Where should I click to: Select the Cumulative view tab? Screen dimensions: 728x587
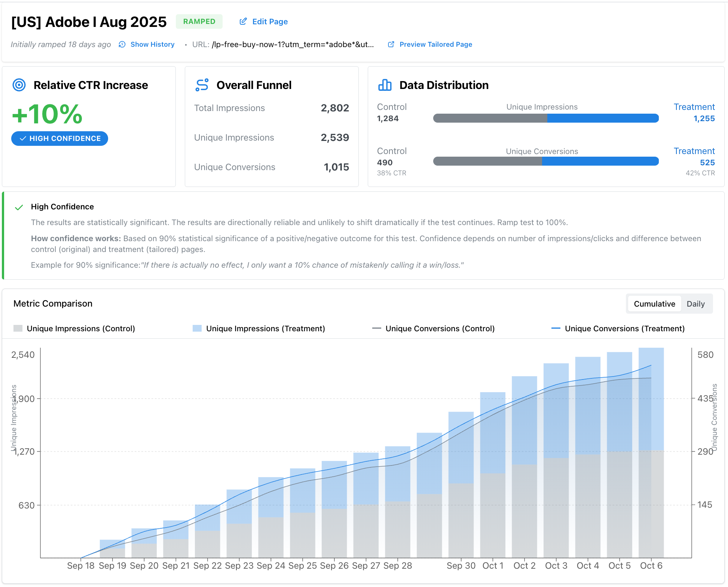[654, 304]
